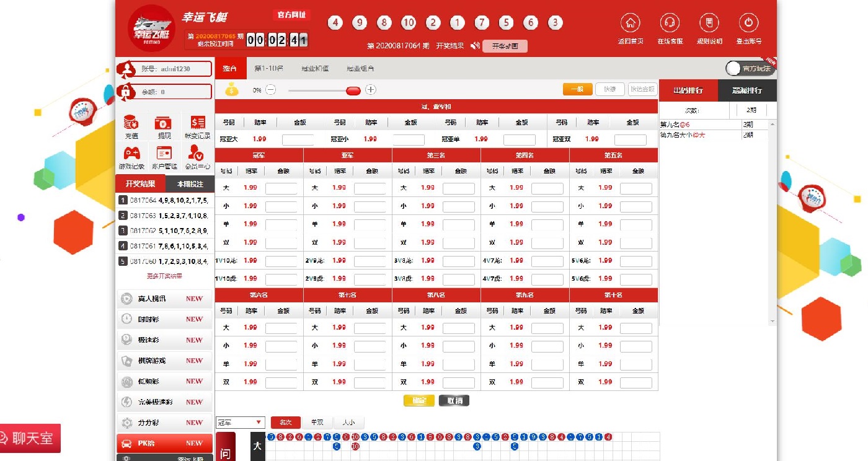
Task: Click the 提现 withdrawal icon
Action: point(164,123)
